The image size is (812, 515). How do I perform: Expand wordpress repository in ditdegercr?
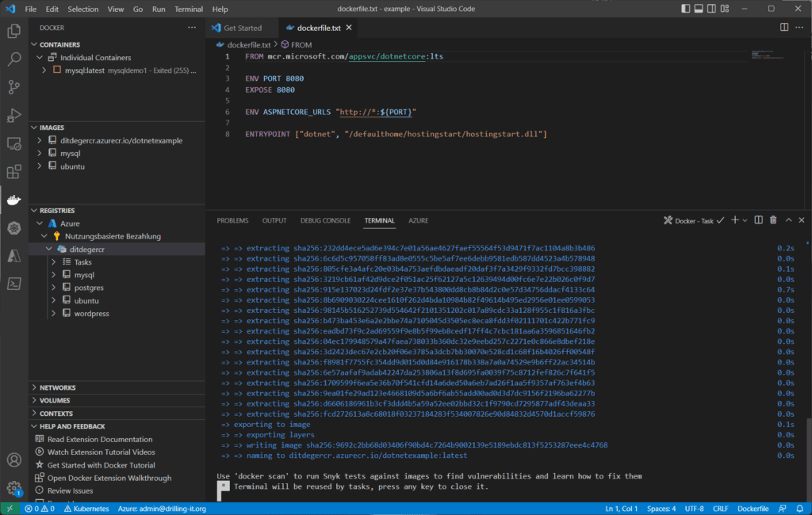54,313
